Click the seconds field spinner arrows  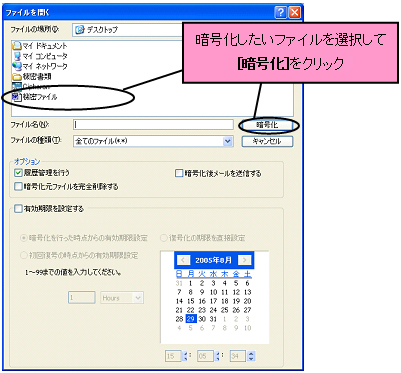252,356
